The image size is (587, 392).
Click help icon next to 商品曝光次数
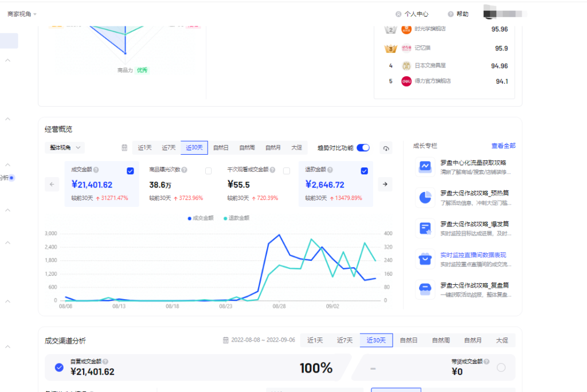coord(184,170)
